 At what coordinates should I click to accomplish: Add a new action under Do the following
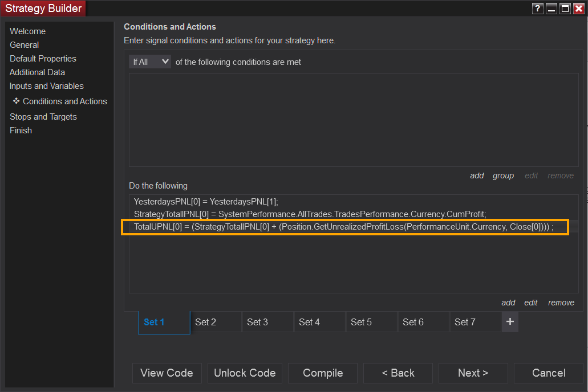[508, 303]
